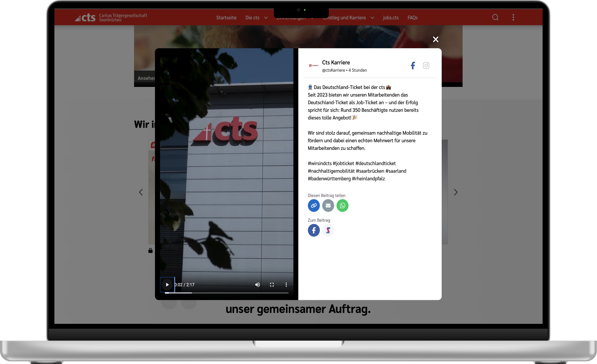Mute the video volume
The image size is (597, 364).
258,285
